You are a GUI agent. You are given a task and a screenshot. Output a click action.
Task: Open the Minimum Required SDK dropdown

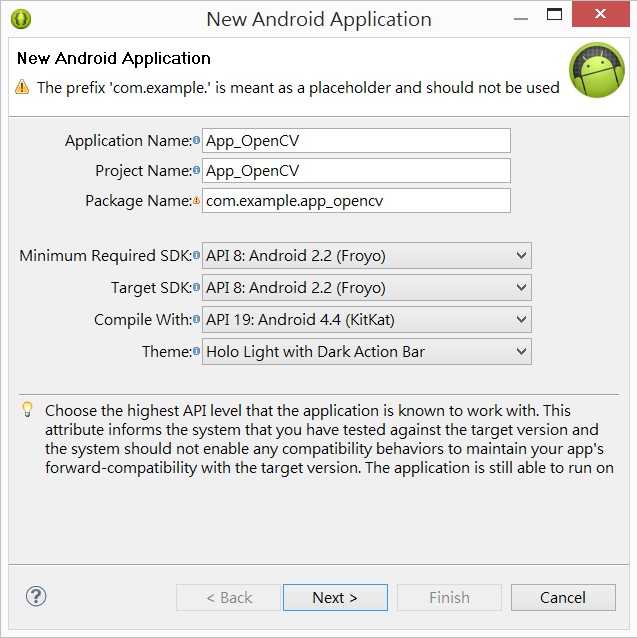(366, 256)
